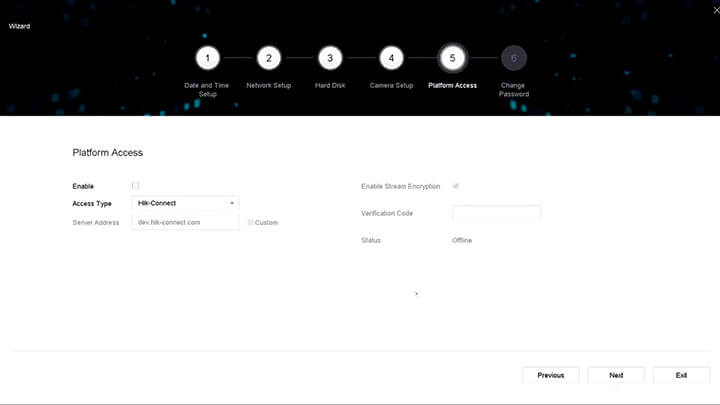Viewport: 720px width, 405px height.
Task: Go to step 3 circle icon
Action: pos(330,58)
